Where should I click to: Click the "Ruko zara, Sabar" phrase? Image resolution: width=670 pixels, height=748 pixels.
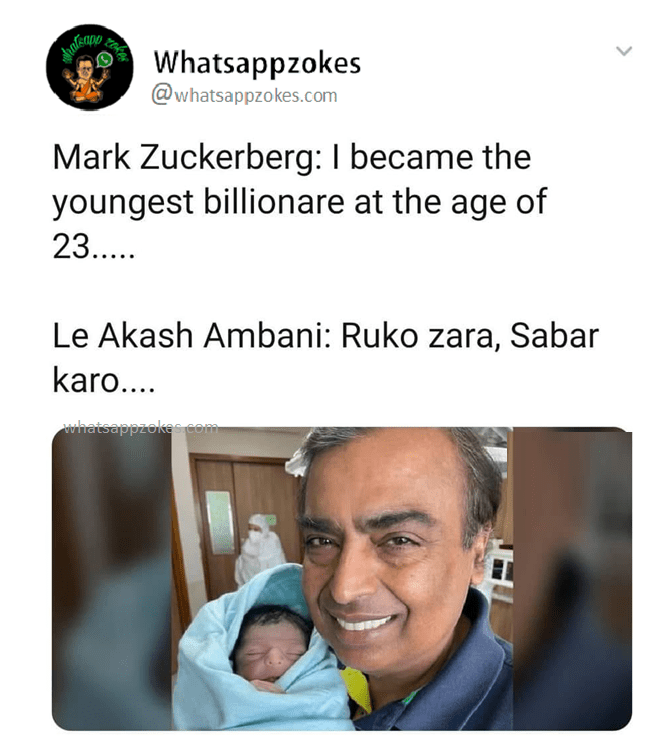click(x=470, y=336)
